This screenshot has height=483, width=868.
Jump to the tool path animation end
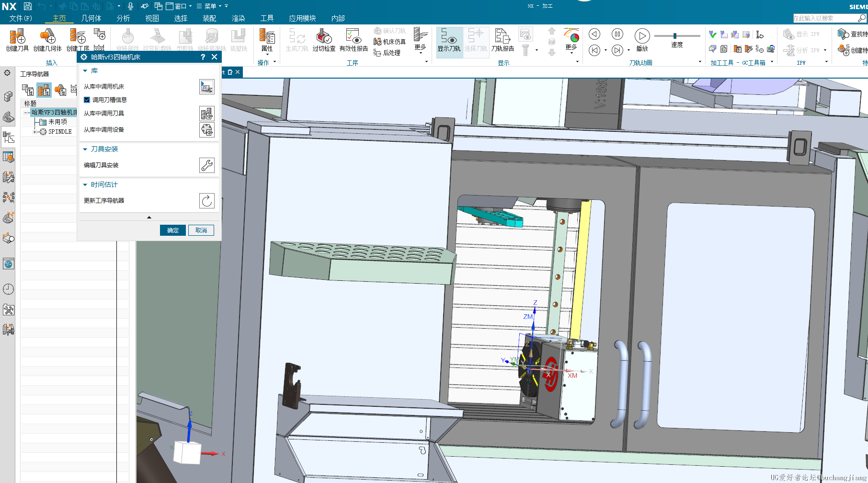coord(617,50)
